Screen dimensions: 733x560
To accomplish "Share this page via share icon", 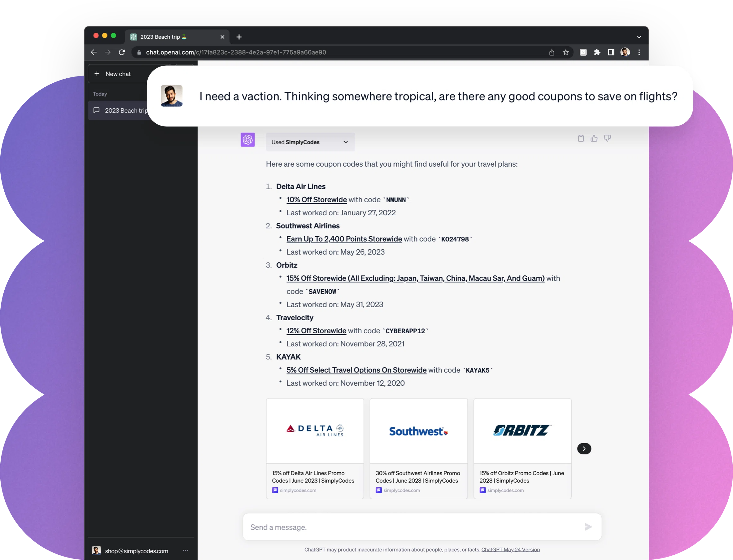I will coord(552,52).
